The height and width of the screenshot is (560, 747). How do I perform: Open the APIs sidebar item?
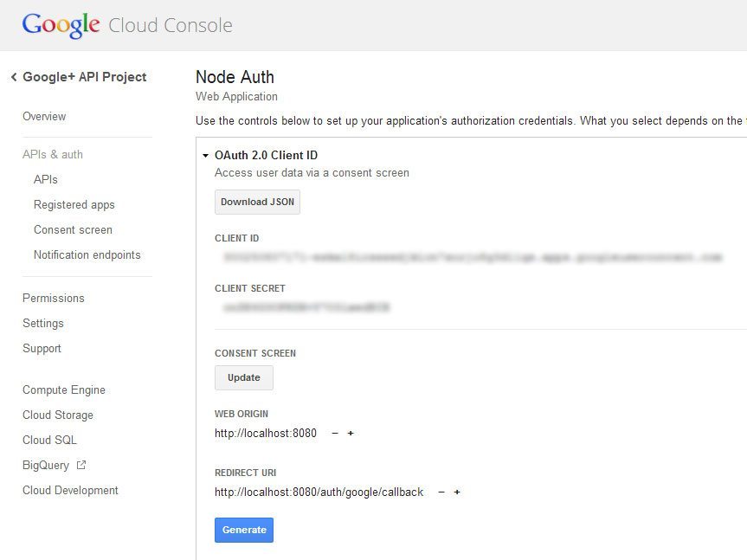tap(46, 179)
